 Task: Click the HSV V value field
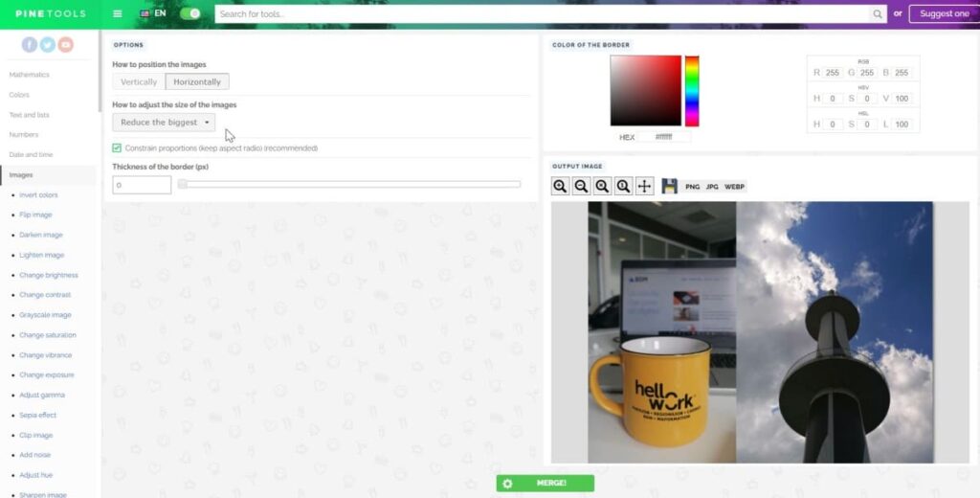pos(902,99)
